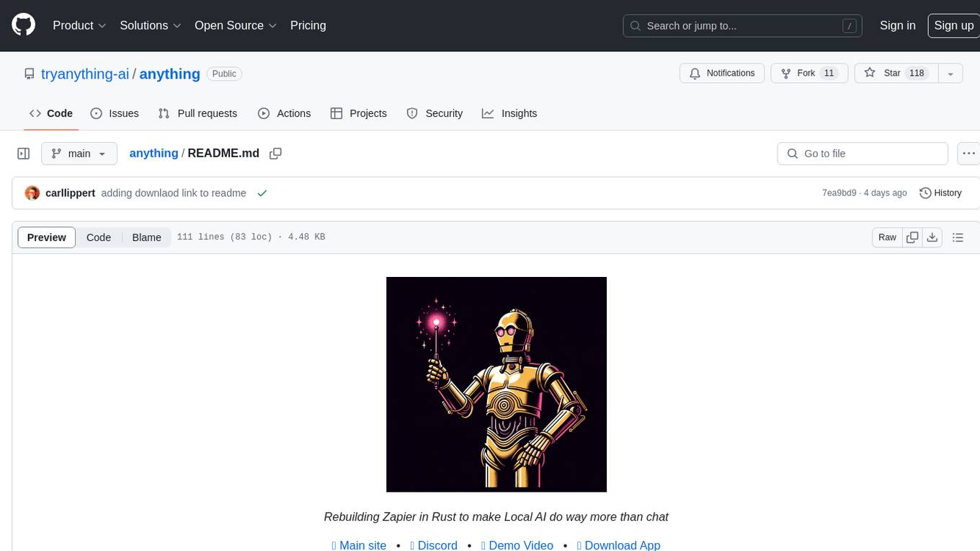
Task: Expand the file tree side panel
Action: tap(23, 154)
